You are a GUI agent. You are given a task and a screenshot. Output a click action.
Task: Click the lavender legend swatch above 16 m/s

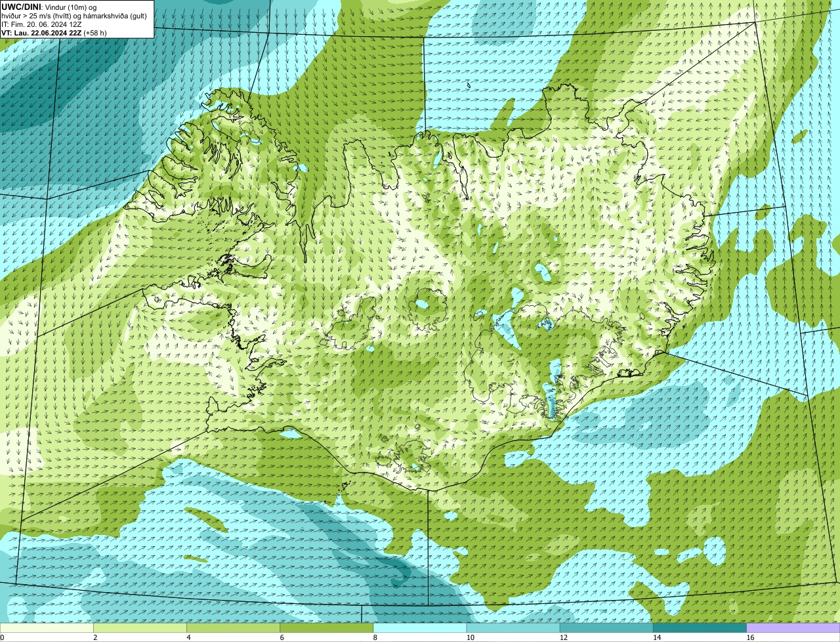click(x=793, y=628)
